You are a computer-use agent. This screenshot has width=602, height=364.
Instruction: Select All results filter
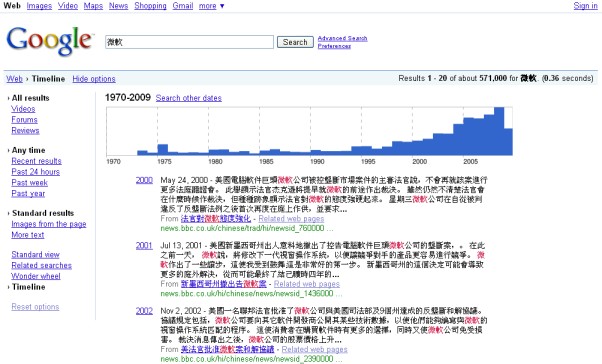pyautogui.click(x=30, y=98)
